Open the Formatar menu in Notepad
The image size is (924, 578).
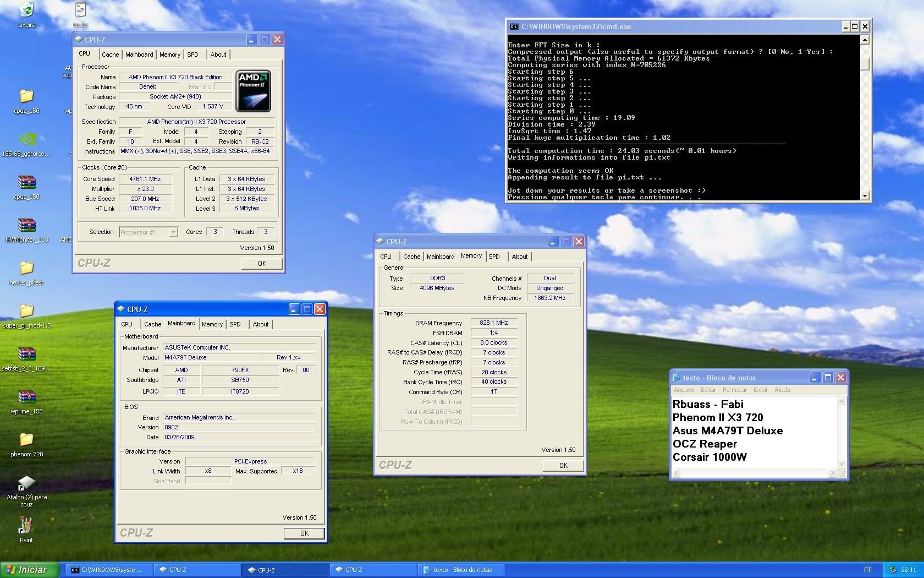(735, 390)
